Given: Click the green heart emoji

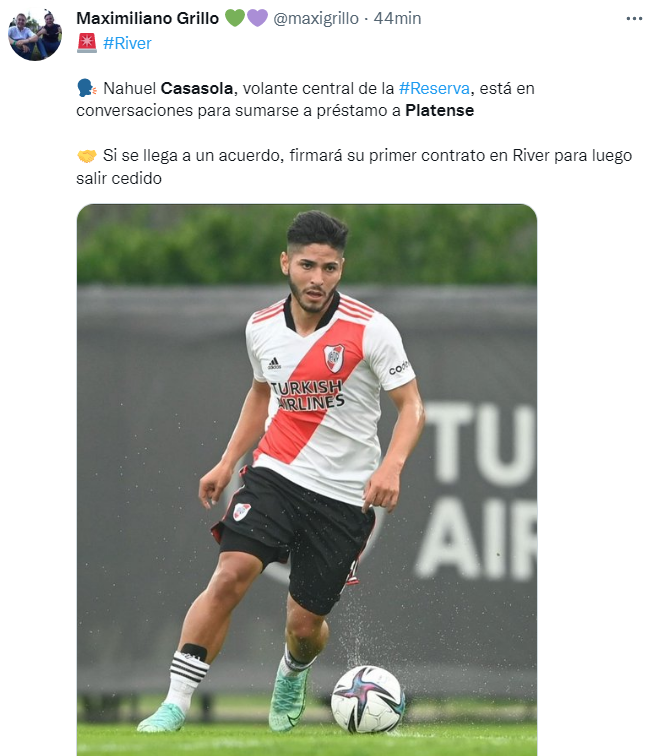Looking at the screenshot, I should coord(235,18).
